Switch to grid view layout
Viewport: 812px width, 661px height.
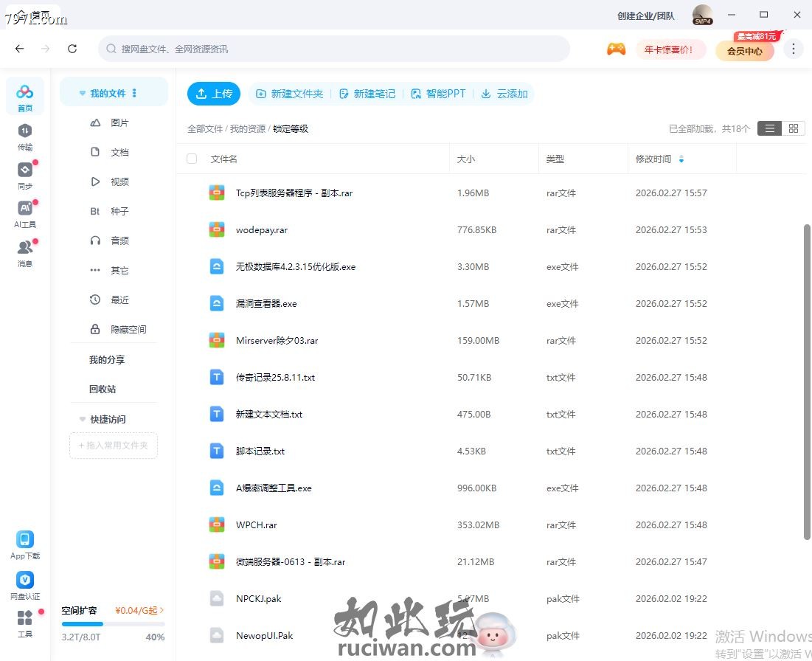(x=793, y=128)
